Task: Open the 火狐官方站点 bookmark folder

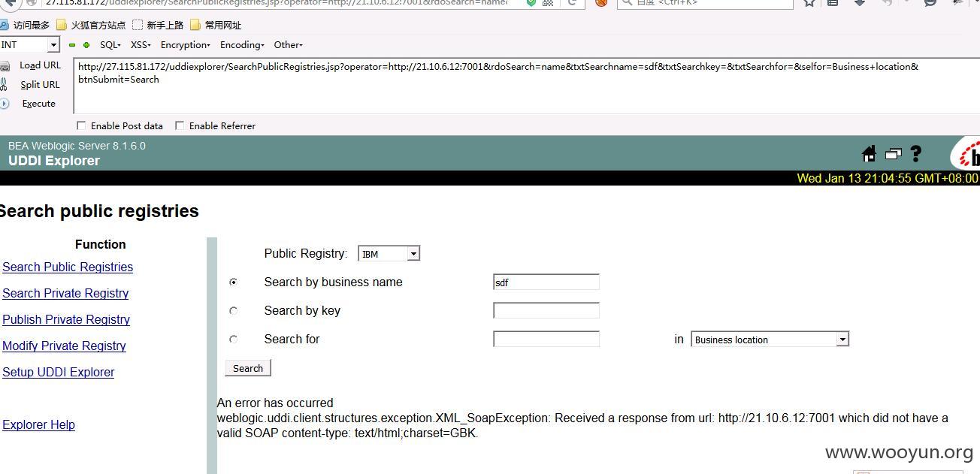Action: coord(92,26)
